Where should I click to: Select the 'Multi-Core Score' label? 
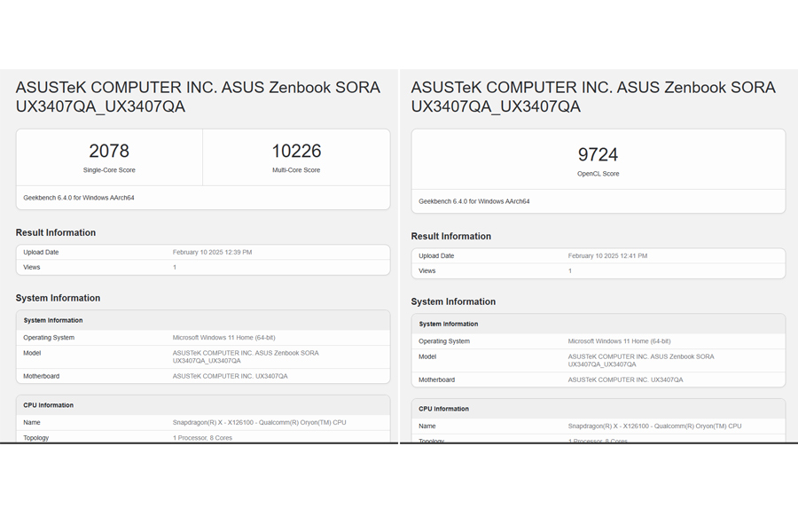(296, 170)
